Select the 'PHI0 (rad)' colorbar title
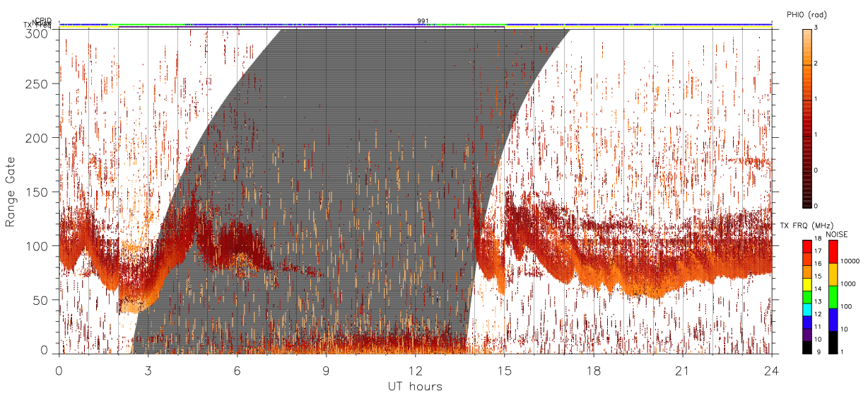The height and width of the screenshot is (401, 868). pyautogui.click(x=806, y=14)
